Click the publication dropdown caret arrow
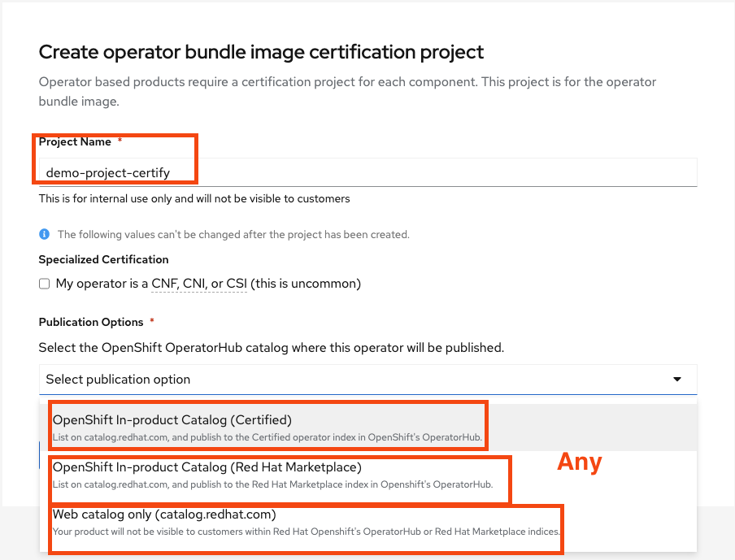735x560 pixels. [x=677, y=379]
